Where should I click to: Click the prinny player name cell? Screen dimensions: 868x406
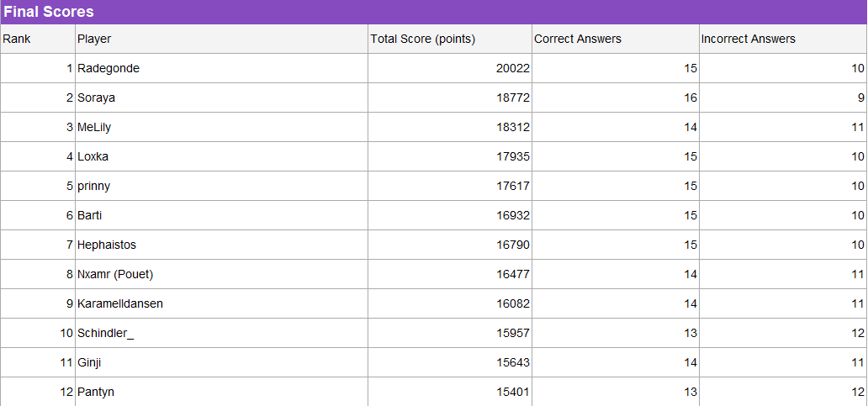221,186
